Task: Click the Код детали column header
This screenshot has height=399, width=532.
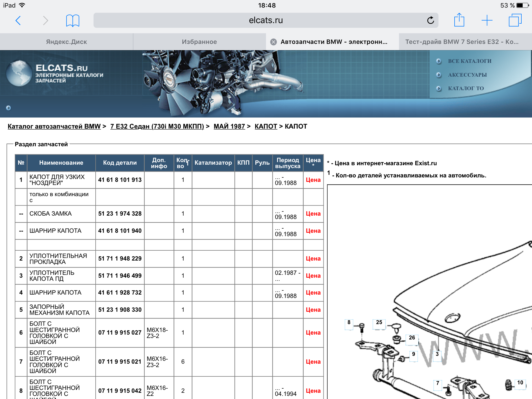Action: (x=120, y=163)
